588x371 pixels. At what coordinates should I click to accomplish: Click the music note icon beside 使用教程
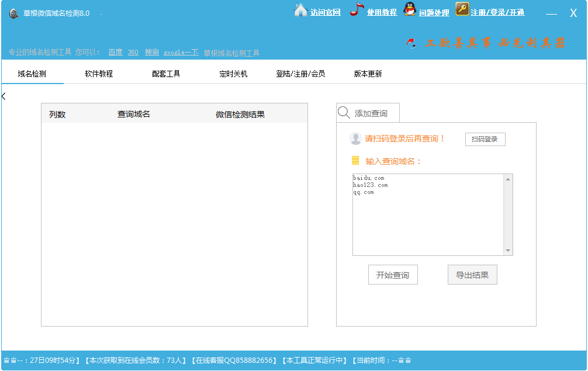click(357, 11)
